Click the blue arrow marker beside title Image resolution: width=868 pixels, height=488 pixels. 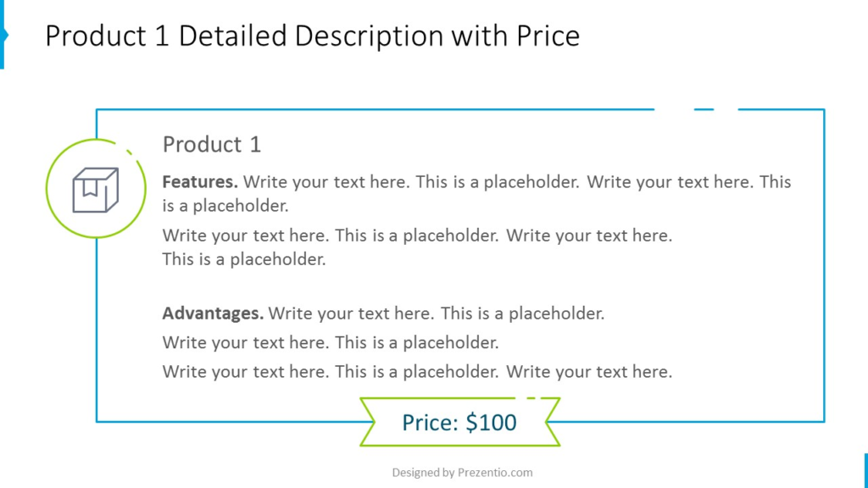4,34
